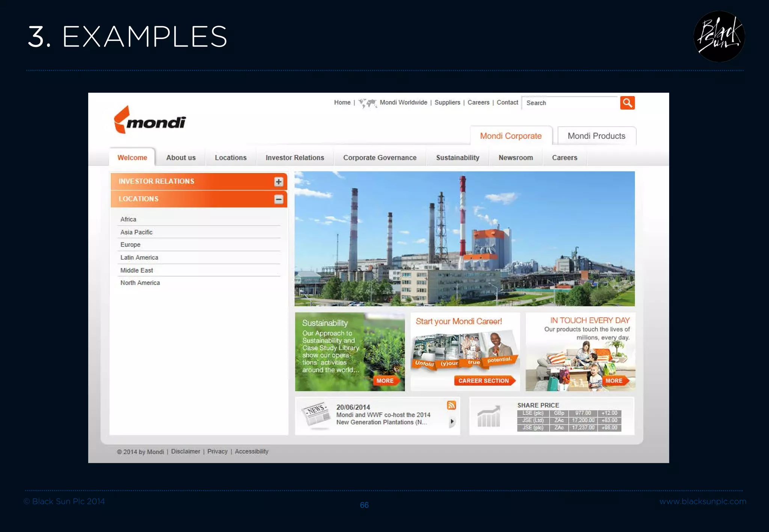This screenshot has height=532, width=769.
Task: Collapse the Locations panel
Action: (x=278, y=199)
